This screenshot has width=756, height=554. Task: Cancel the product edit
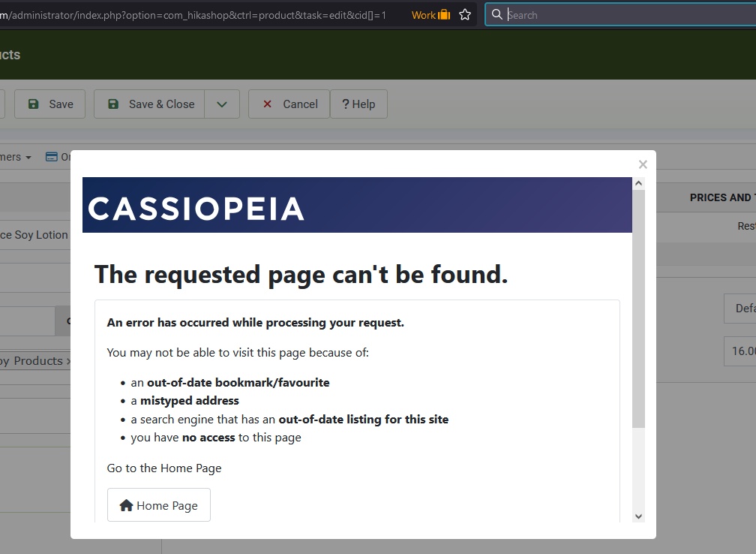pos(289,104)
